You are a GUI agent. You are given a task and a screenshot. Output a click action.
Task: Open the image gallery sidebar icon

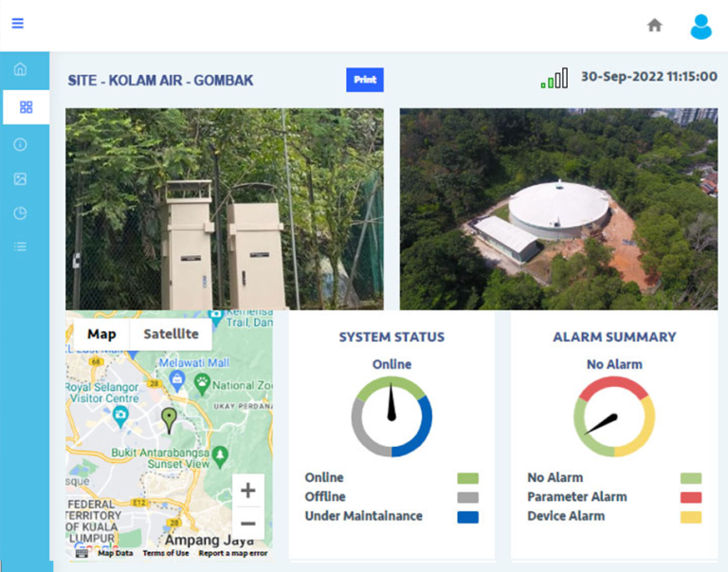21,178
